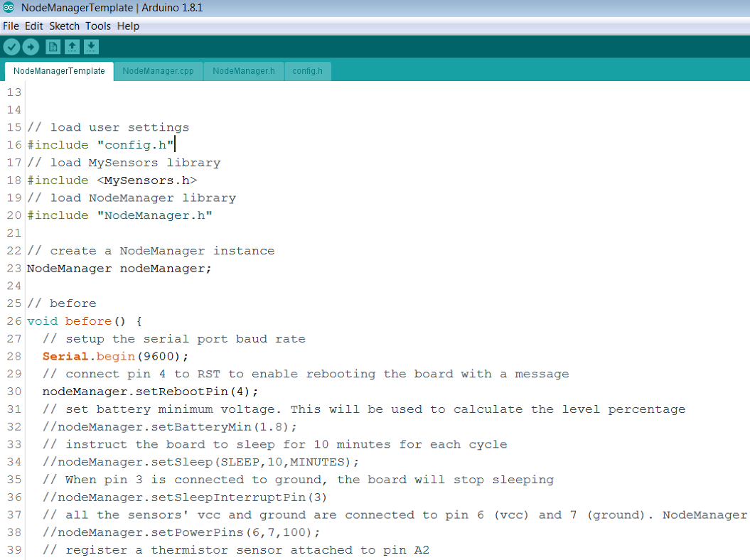The width and height of the screenshot is (750, 560).
Task: Open the Edit menu
Action: pyautogui.click(x=33, y=26)
